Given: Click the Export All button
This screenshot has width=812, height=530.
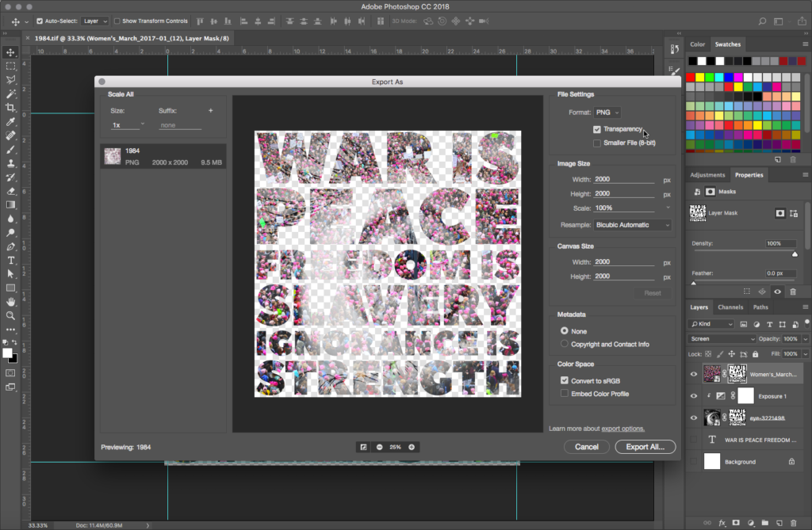Looking at the screenshot, I should (x=645, y=447).
